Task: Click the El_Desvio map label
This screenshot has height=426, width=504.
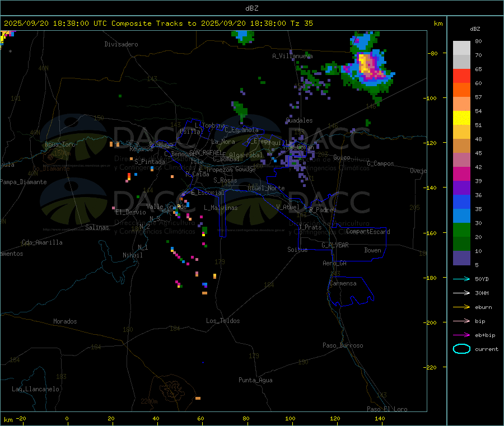Action: click(x=130, y=212)
